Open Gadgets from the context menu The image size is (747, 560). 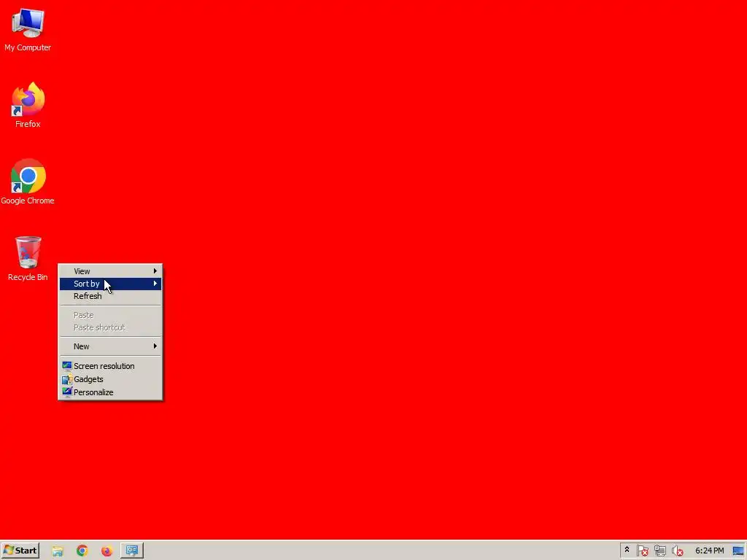pyautogui.click(x=110, y=379)
